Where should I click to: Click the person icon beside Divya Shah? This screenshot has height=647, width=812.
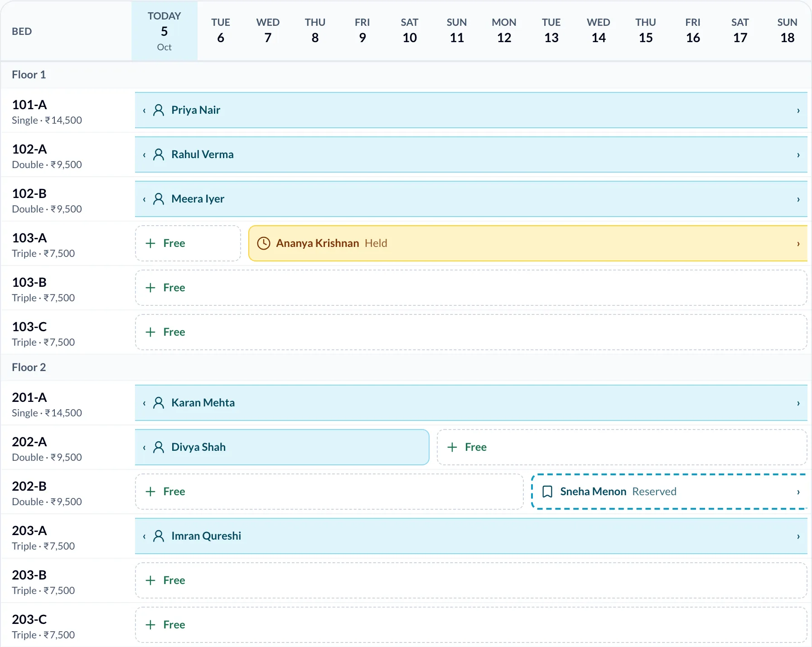point(159,447)
